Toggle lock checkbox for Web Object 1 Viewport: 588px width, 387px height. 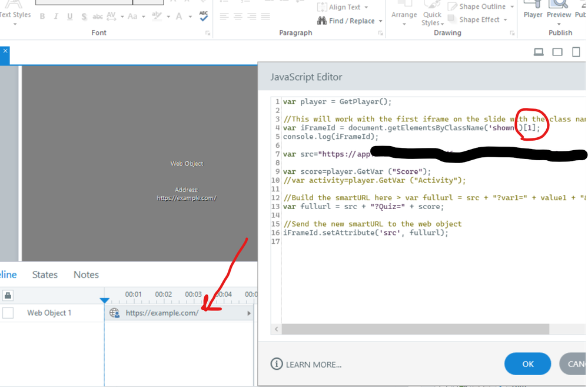8,313
